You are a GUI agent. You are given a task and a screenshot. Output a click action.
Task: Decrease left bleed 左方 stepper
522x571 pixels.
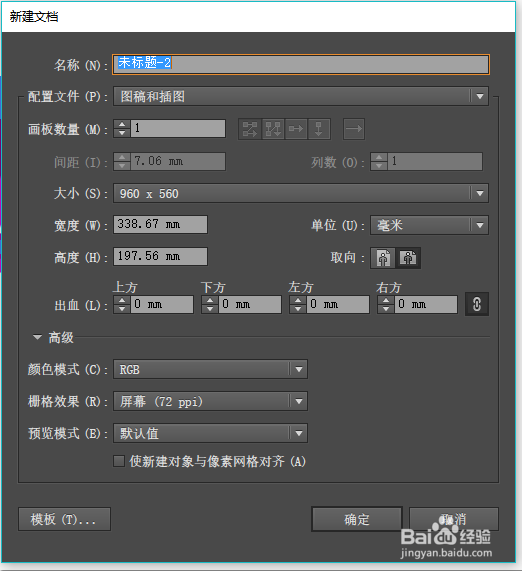click(298, 309)
